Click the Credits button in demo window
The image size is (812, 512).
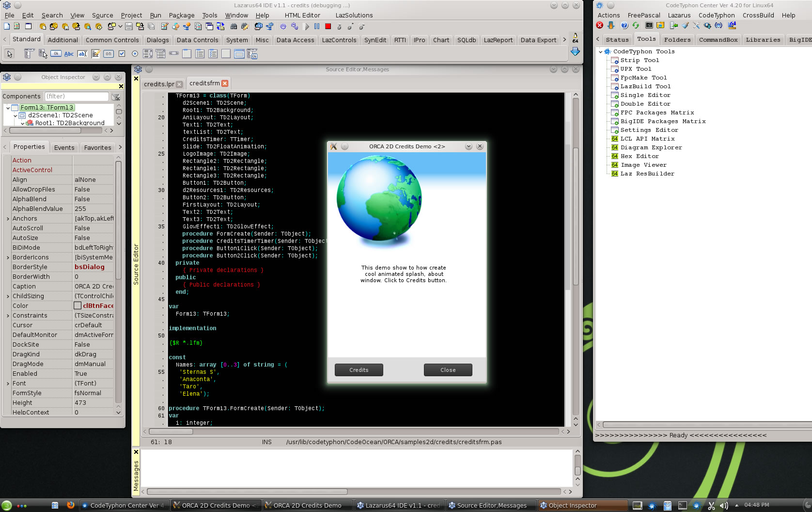coord(359,370)
